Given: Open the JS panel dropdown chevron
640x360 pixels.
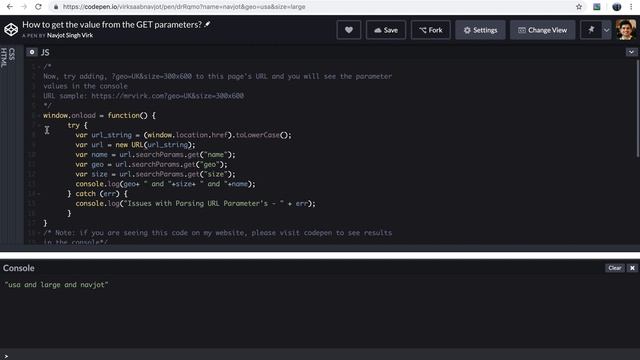Looking at the screenshot, I should pos(631,52).
